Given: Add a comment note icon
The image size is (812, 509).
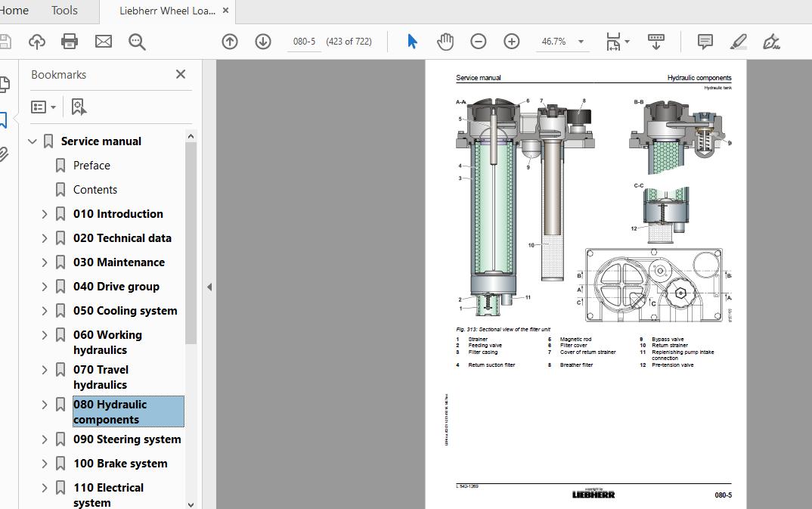Looking at the screenshot, I should (705, 42).
